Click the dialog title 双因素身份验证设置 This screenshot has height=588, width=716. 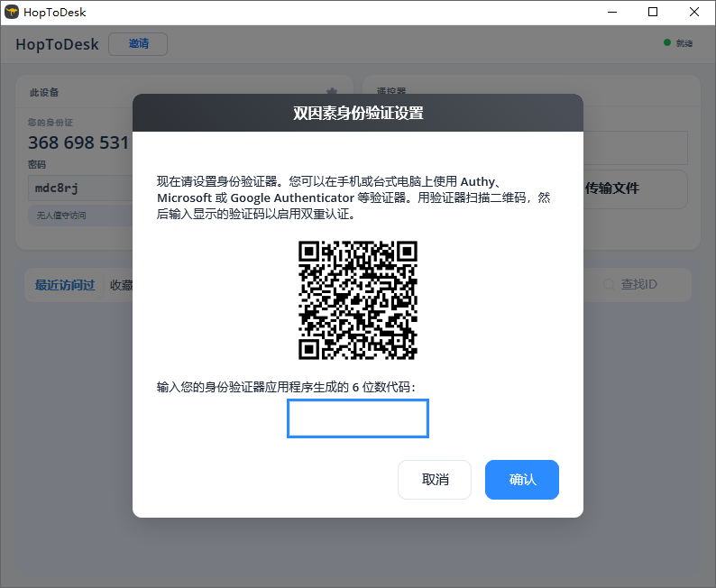pos(358,113)
